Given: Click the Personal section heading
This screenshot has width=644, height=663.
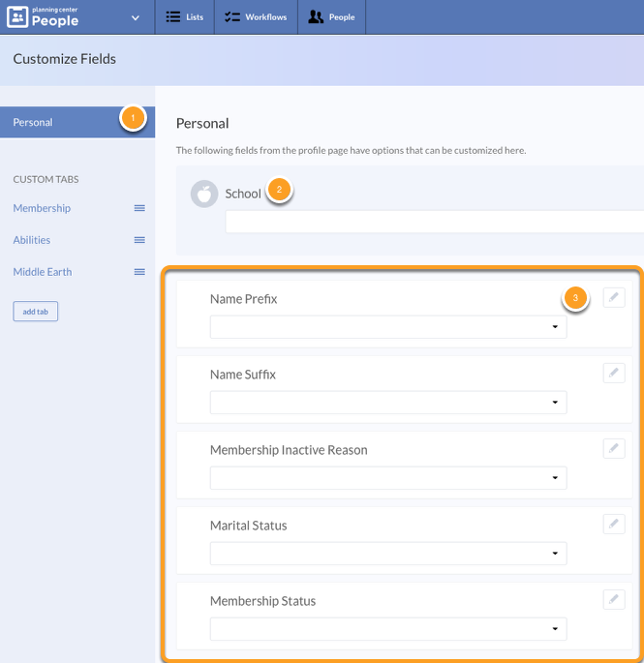Looking at the screenshot, I should point(202,124).
